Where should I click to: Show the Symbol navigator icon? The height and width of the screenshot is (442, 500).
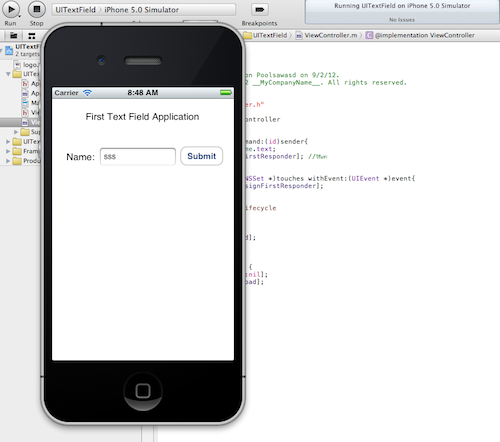32,36
